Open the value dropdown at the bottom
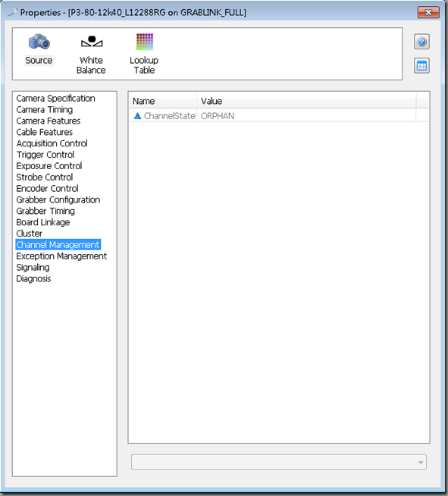The width and height of the screenshot is (448, 496). [x=279, y=462]
